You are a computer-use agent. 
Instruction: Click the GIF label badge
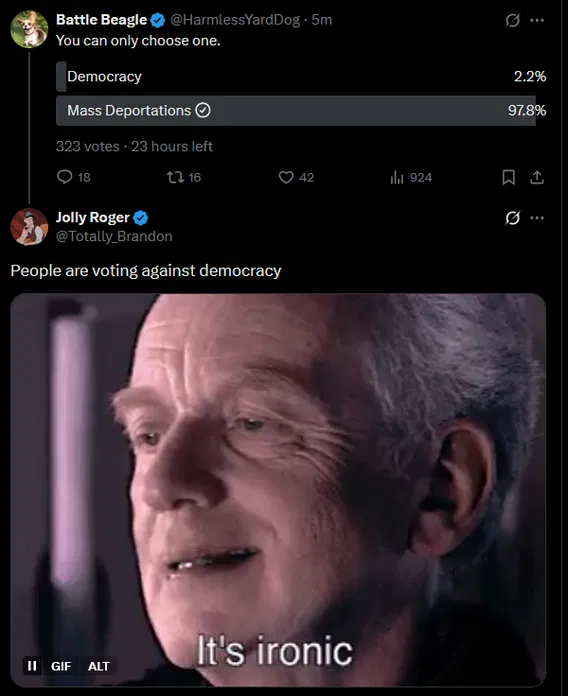(x=61, y=666)
